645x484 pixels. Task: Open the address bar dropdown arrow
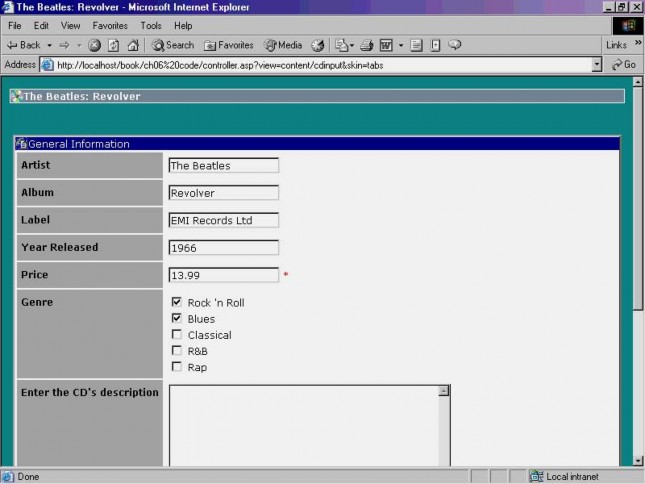click(596, 65)
